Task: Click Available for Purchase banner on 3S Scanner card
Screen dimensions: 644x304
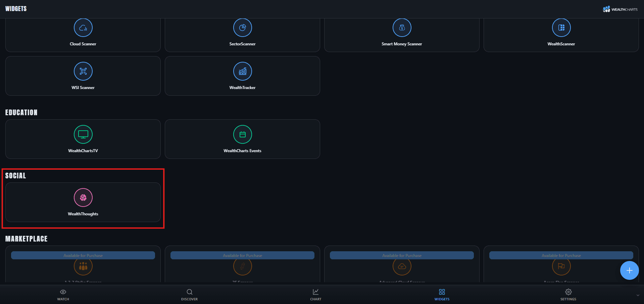Action: 242,255
